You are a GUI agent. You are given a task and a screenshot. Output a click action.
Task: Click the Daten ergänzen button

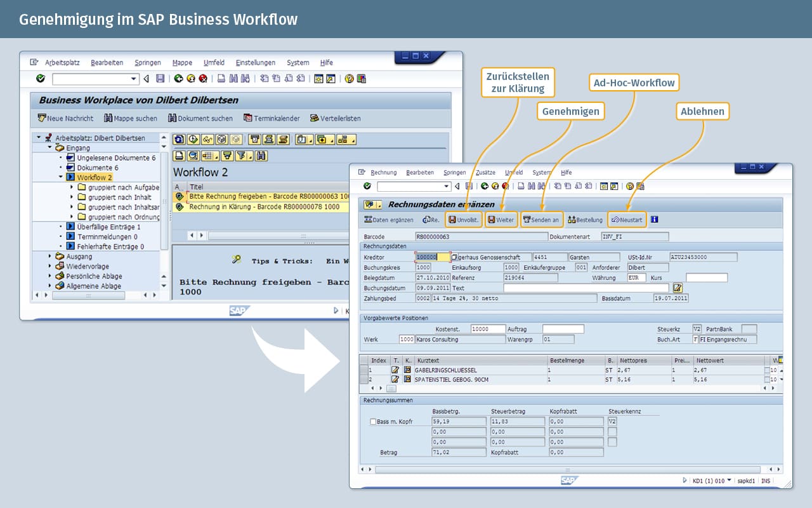(x=388, y=220)
